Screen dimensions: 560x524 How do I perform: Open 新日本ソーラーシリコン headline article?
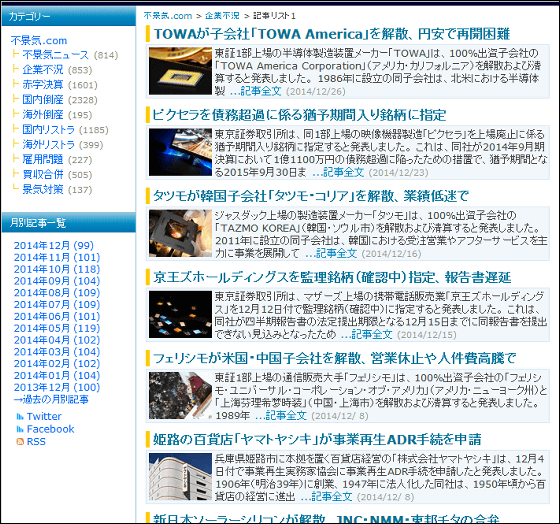[326, 519]
